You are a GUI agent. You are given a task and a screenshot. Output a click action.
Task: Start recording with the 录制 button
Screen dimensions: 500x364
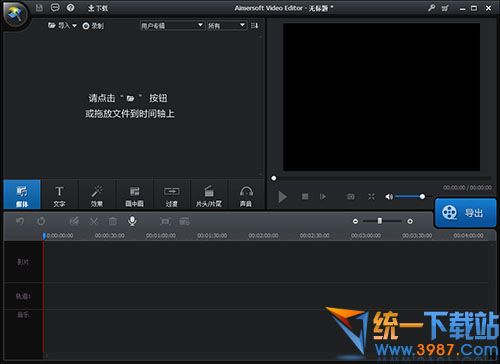coord(93,26)
